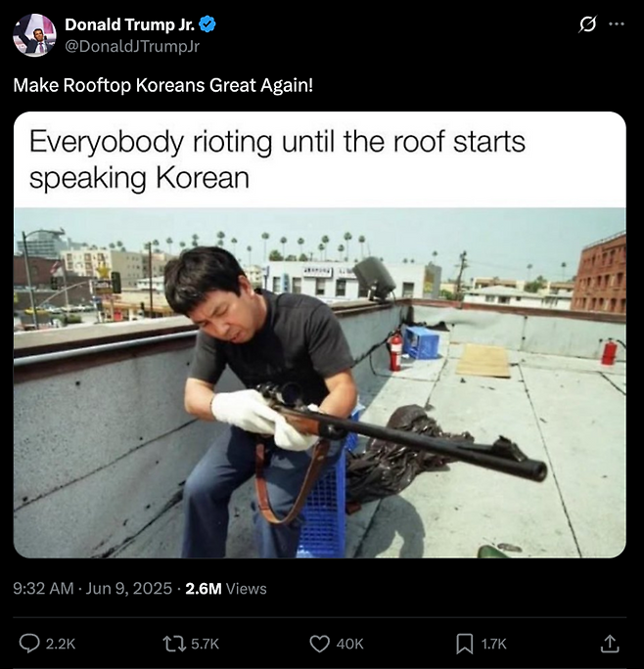Click the meme caption text in image

click(x=277, y=159)
